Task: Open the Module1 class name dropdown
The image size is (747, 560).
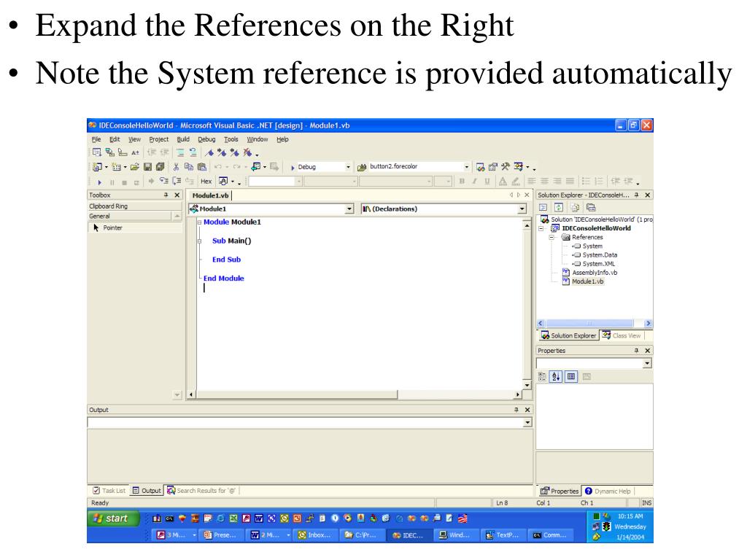Action: 349,209
